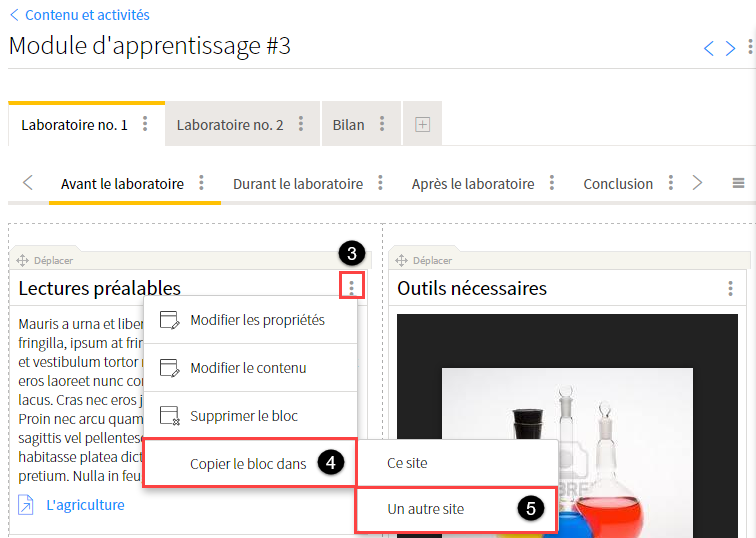Open options for Avant le laboratoire

click(201, 183)
